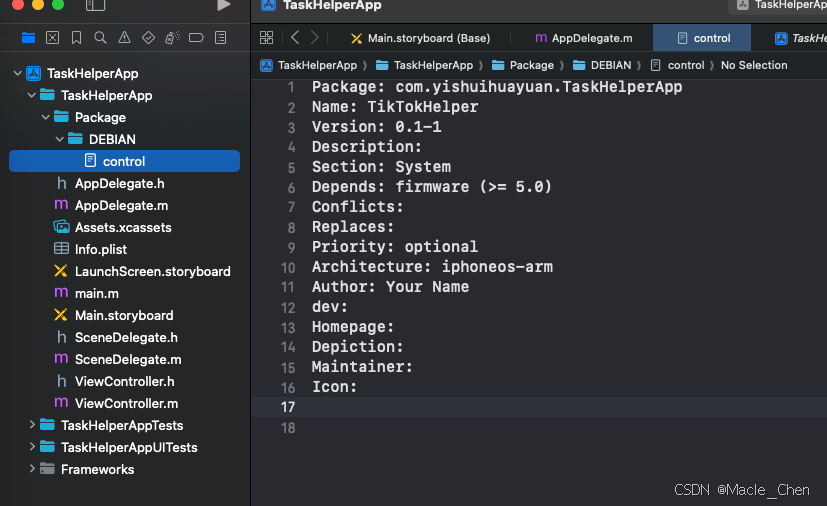Open SceneDelegate.h file

click(x=126, y=337)
